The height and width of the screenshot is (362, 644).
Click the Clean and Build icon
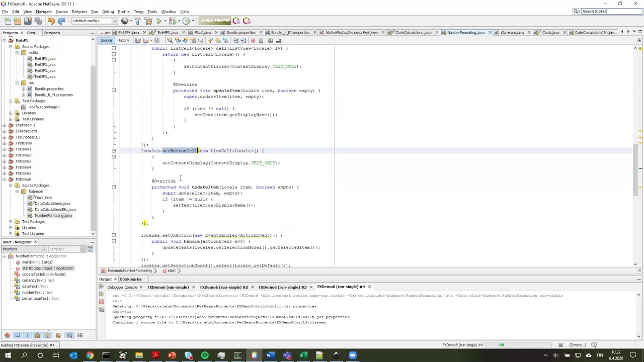(148, 21)
